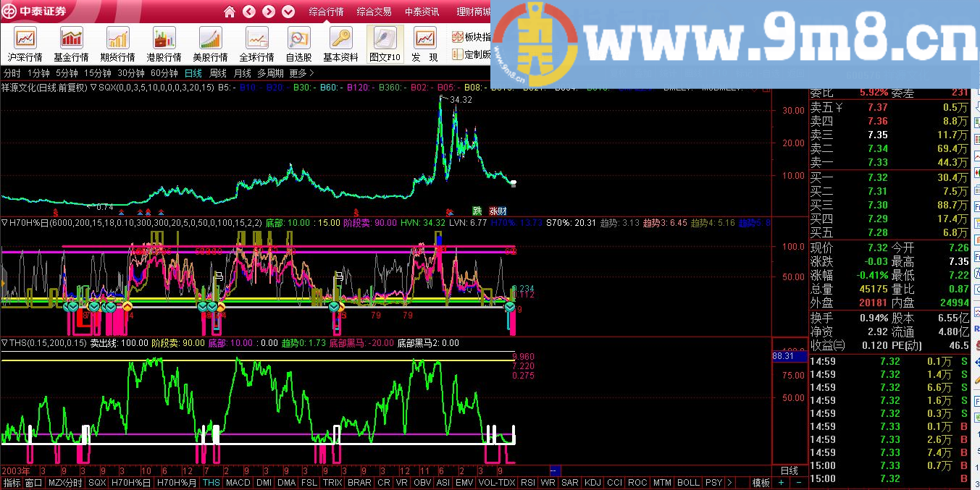Click the 指标 bottom tab

pos(12,483)
